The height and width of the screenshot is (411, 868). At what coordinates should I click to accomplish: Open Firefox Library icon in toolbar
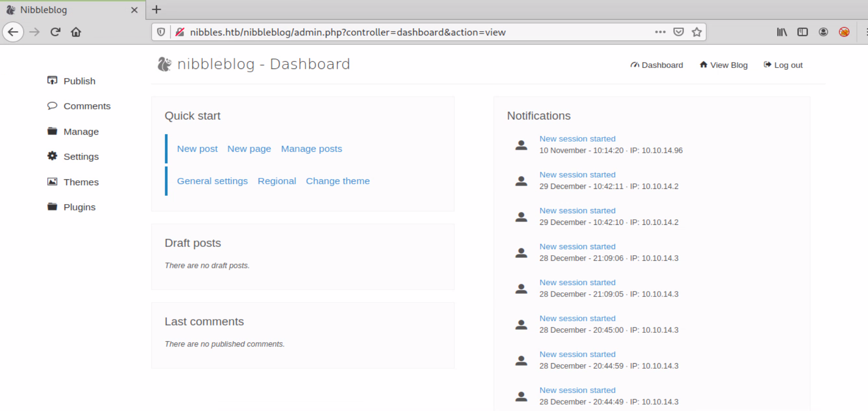click(782, 32)
